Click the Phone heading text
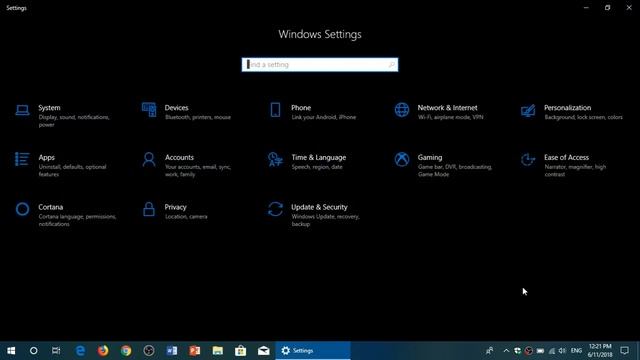Screen dimensions: 640x360 pyautogui.click(x=301, y=108)
